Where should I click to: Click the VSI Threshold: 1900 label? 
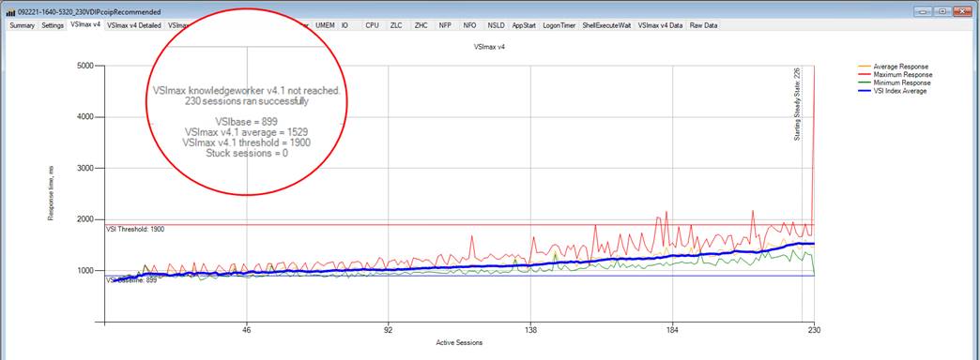135,230
